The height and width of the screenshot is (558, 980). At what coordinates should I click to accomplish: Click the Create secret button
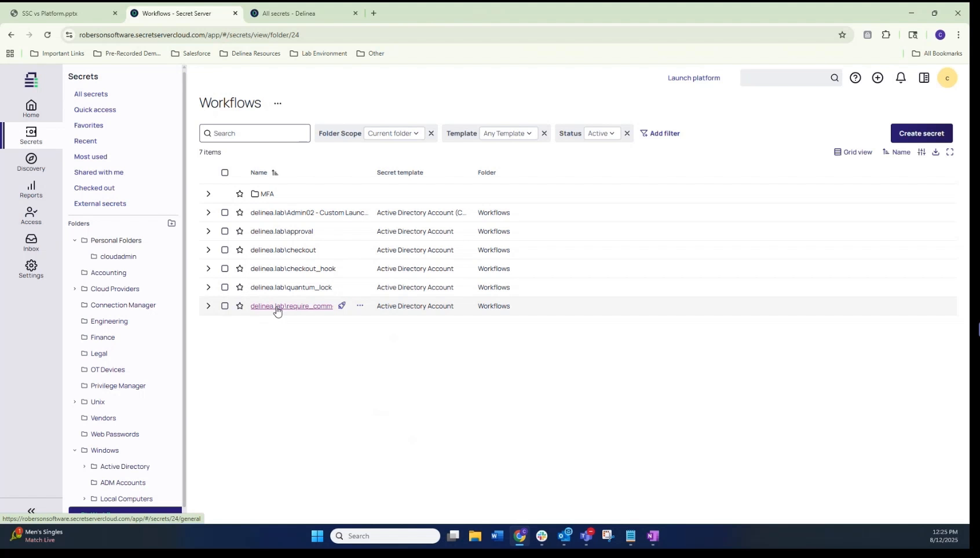point(921,133)
